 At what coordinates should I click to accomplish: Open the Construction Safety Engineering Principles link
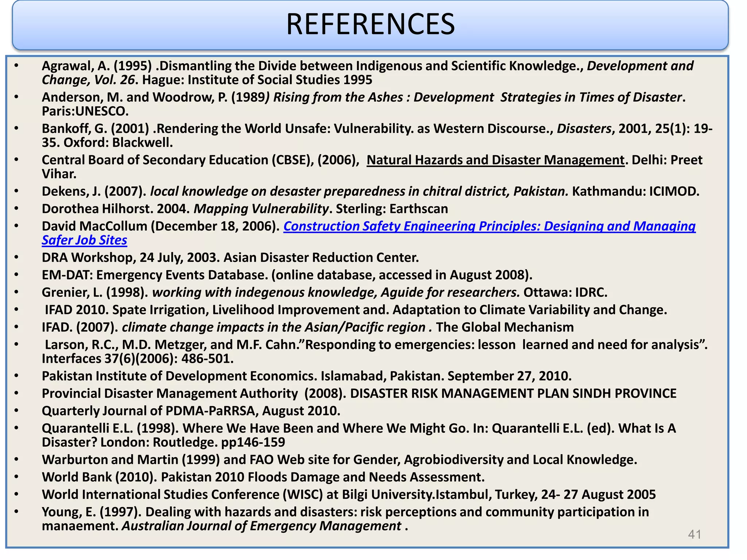pos(489,226)
